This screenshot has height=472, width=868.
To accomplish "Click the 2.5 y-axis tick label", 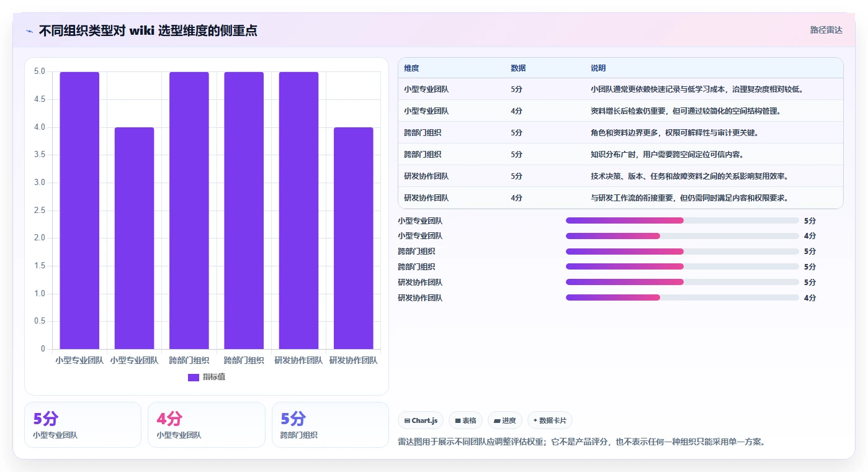I will [x=40, y=210].
